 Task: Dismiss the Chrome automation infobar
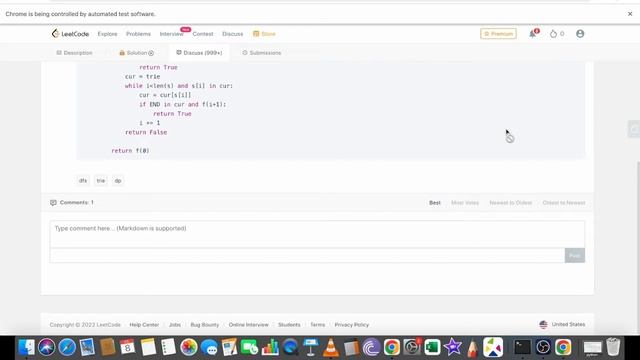630,14
